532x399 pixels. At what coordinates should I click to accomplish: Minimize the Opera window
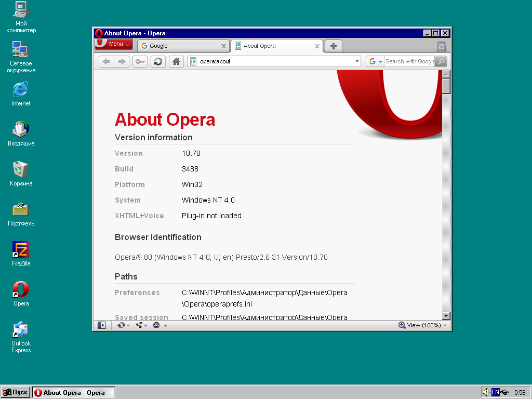pos(427,33)
